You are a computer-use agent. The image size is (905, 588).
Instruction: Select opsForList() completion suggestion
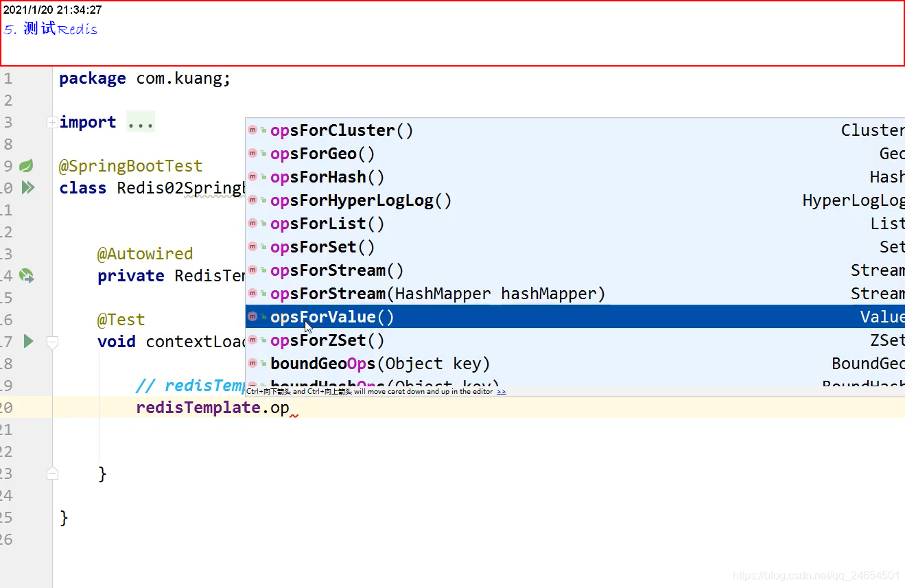pos(575,224)
